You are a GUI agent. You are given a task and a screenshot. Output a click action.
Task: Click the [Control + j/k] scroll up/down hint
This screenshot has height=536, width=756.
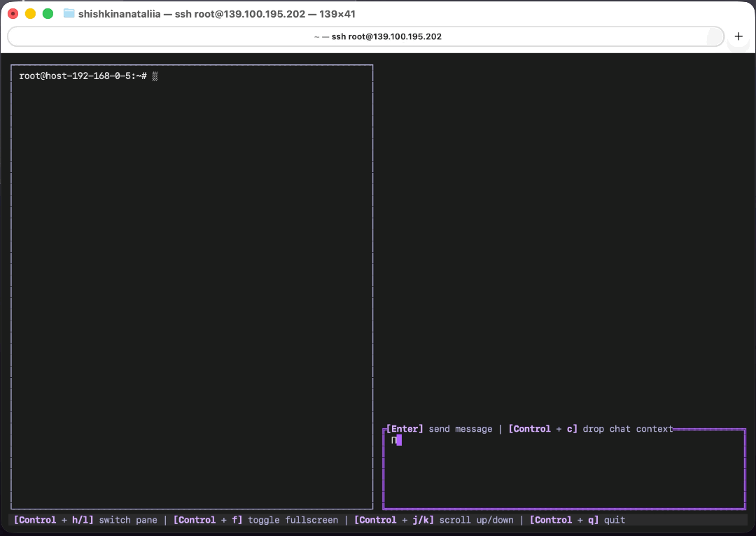(x=434, y=520)
